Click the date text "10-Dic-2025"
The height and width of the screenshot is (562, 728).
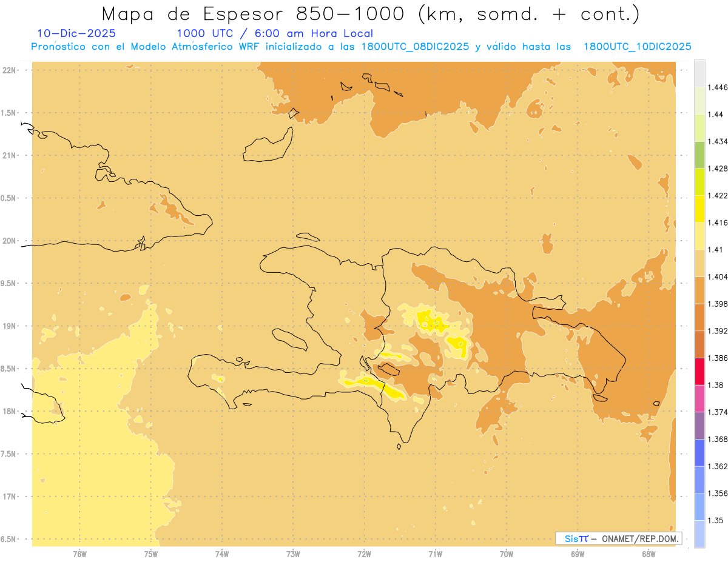click(76, 33)
